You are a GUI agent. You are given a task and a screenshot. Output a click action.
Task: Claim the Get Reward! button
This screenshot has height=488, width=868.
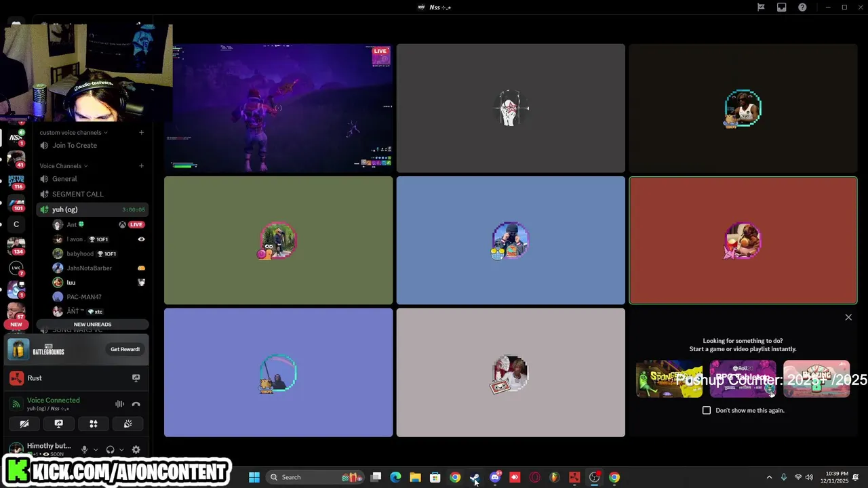[125, 350]
